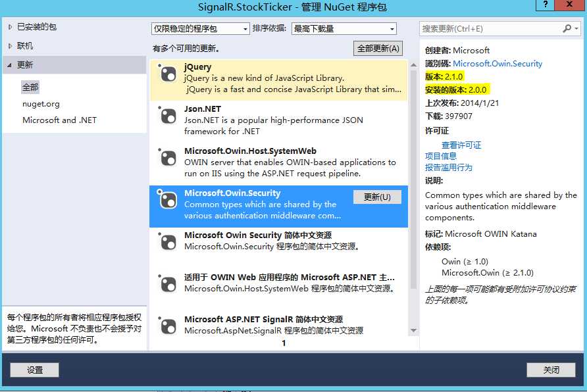Viewport: 587px width, 392px height.
Task: Collapse the 更新 section
Action: [10, 65]
